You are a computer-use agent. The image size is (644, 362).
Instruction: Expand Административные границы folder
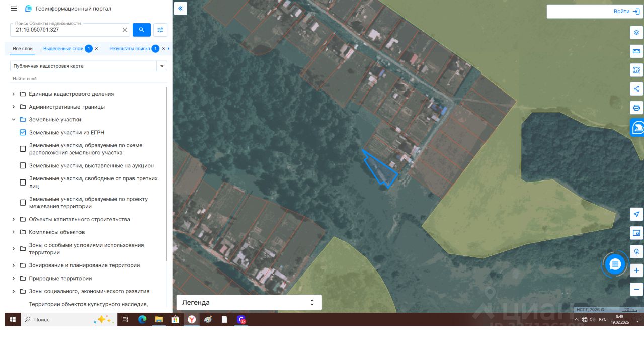coord(14,107)
